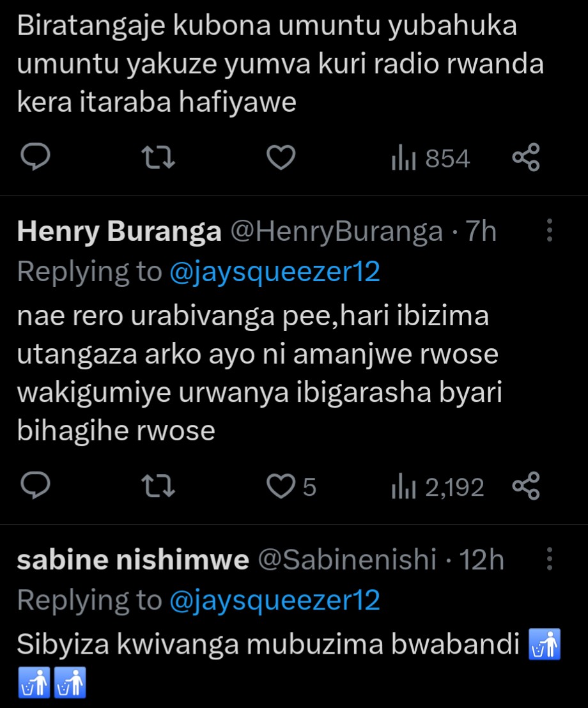Share the tweet with 854 views

526,158
